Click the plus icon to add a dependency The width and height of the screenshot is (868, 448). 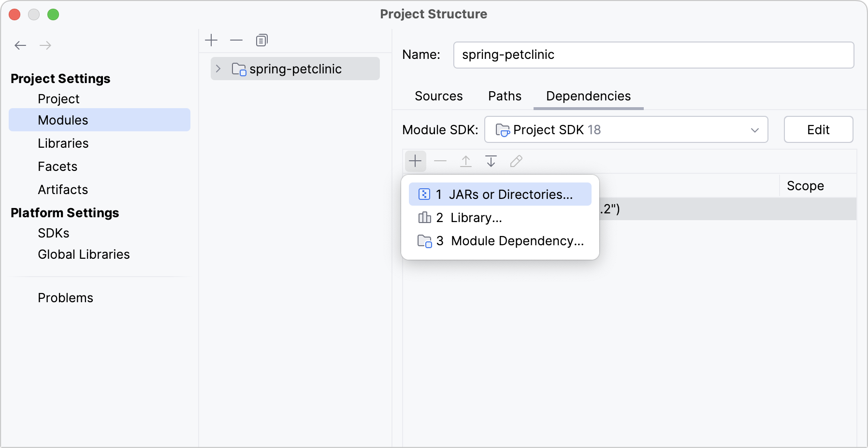click(415, 161)
